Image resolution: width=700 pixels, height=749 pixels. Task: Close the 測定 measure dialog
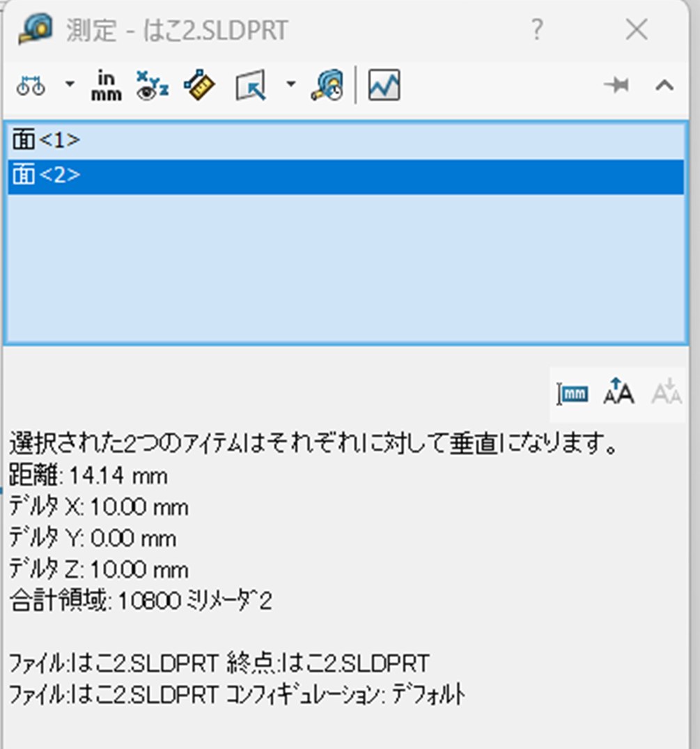click(x=637, y=30)
